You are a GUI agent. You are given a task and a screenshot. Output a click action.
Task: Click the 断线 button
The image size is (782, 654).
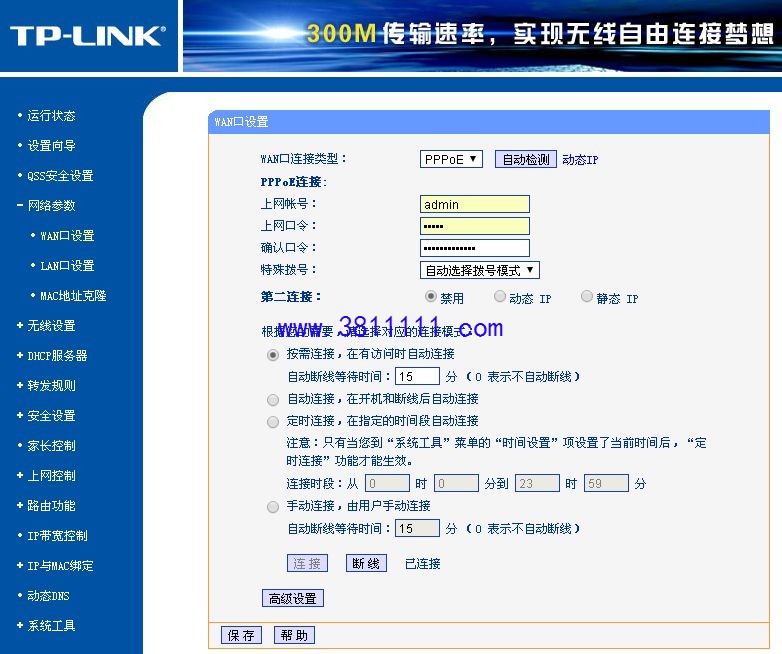(366, 563)
